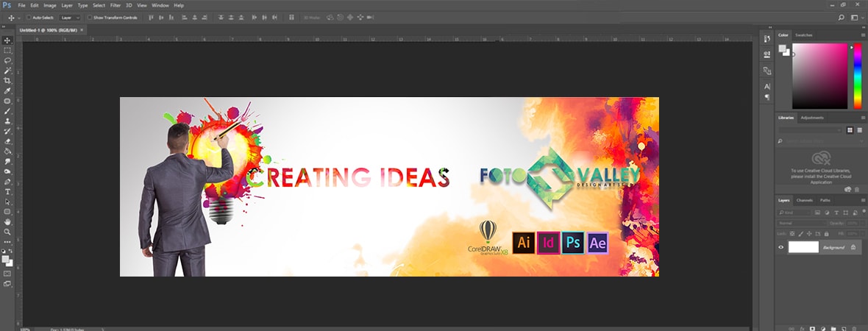Open the collapsed Character panel icon
The image size is (868, 331).
[767, 86]
